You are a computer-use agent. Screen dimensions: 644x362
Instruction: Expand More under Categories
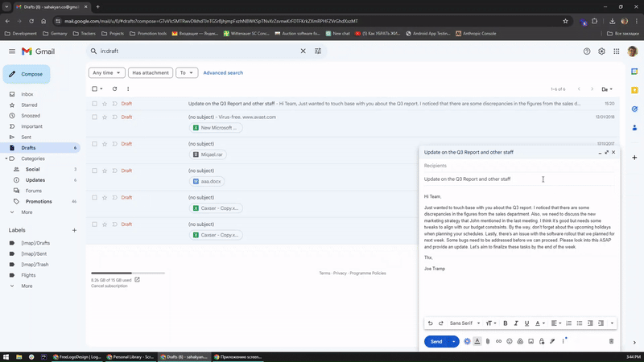(x=27, y=212)
